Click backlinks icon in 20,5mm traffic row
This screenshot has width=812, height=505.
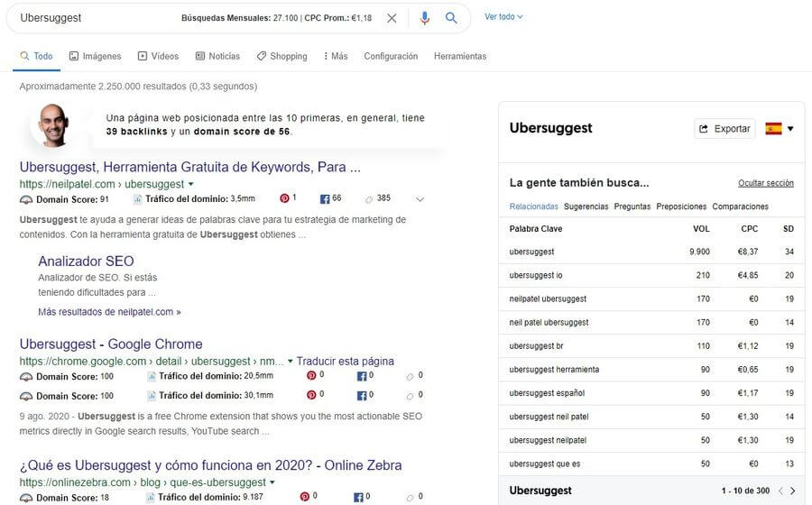pos(411,377)
